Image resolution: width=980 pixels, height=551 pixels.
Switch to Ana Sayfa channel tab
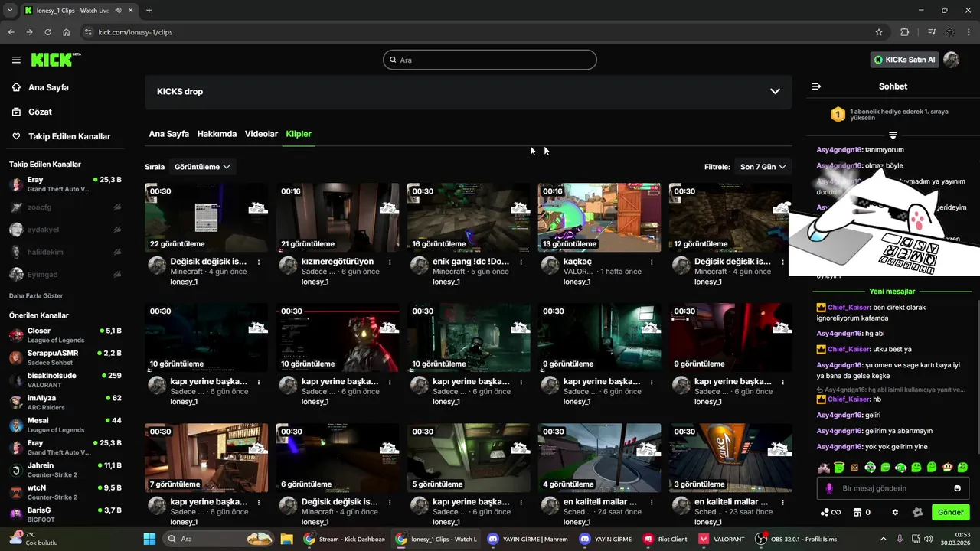pos(168,134)
